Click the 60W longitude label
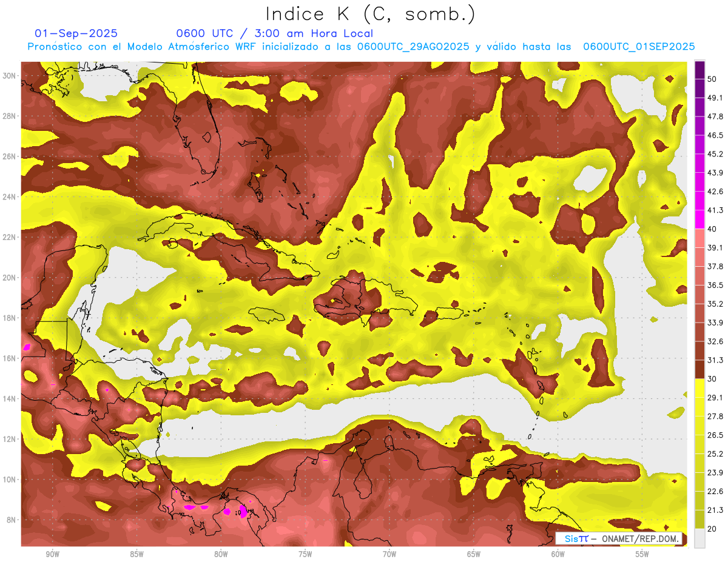The image size is (728, 562). [x=558, y=554]
